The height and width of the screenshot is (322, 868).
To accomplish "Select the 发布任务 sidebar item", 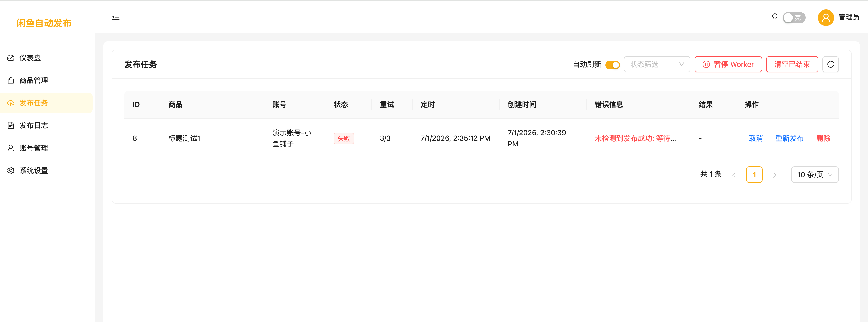I will (47, 103).
